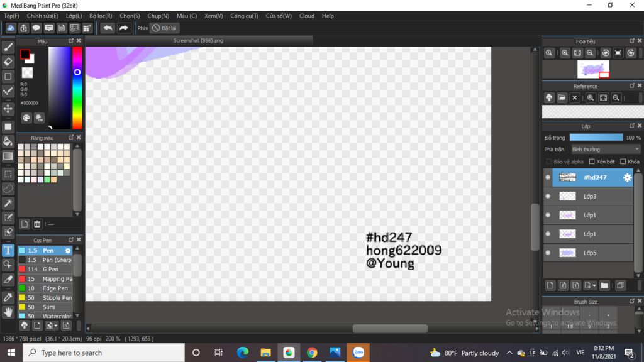Enable the Xén bớt checkbox
The image size is (644, 362).
click(x=592, y=162)
